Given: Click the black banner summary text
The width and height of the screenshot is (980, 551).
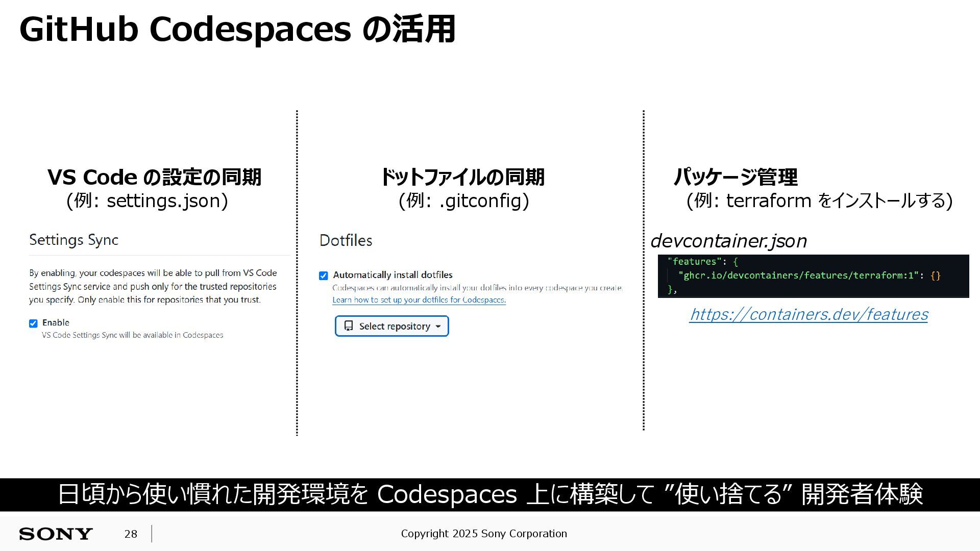Looking at the screenshot, I should 490,494.
